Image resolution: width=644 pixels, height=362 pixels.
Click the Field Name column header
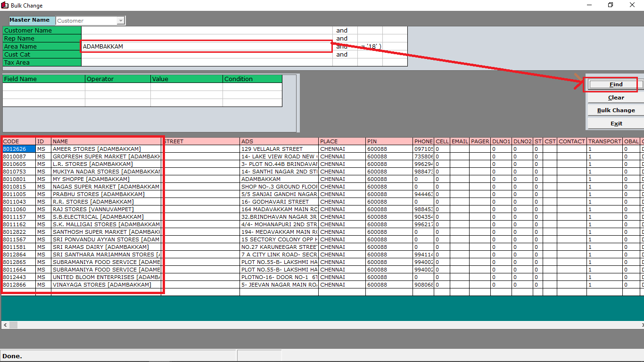point(44,79)
